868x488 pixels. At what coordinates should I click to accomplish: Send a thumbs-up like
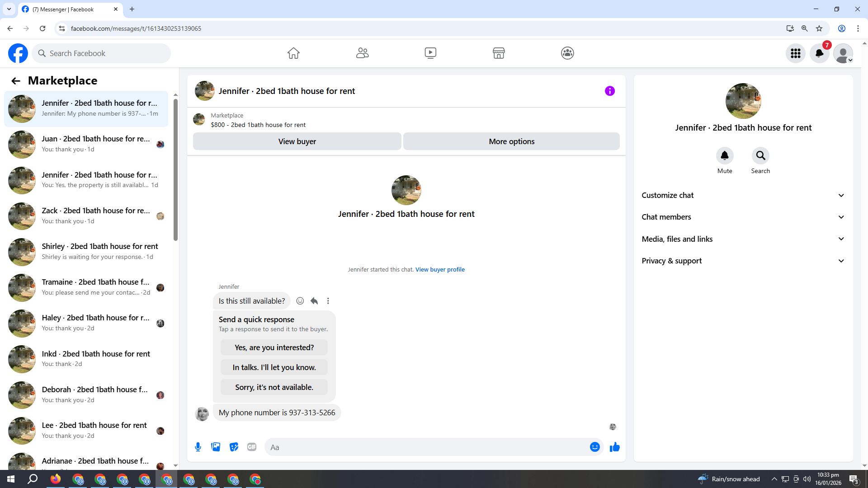pos(614,447)
